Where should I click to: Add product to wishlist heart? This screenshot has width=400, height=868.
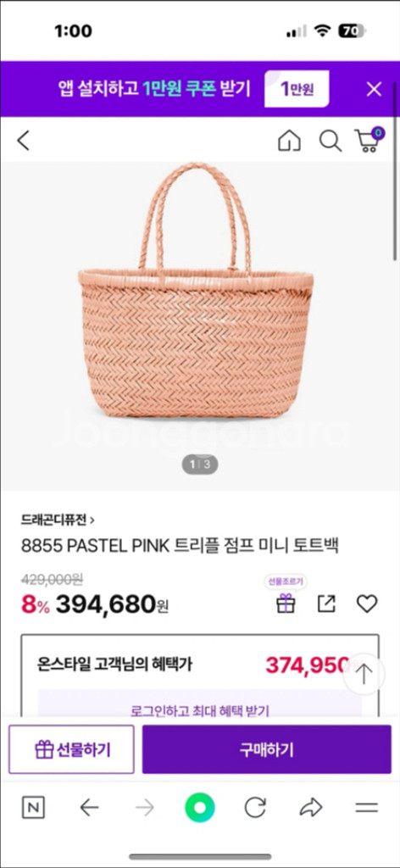click(367, 604)
